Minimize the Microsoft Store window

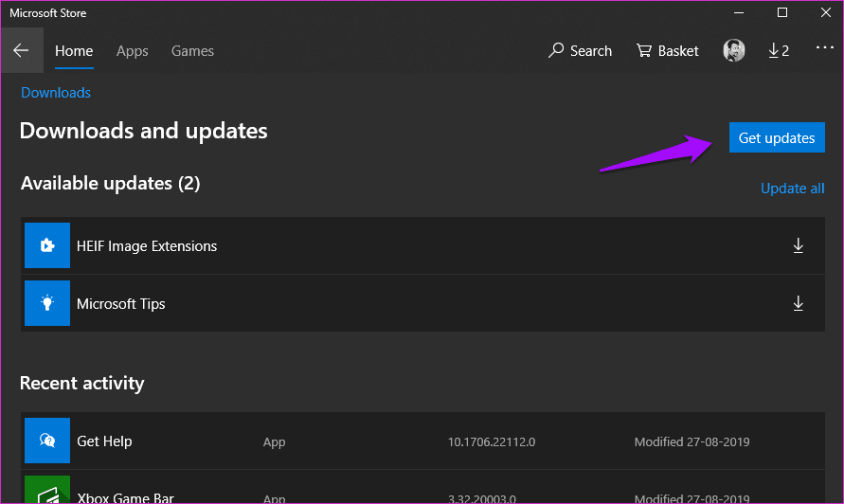739,12
